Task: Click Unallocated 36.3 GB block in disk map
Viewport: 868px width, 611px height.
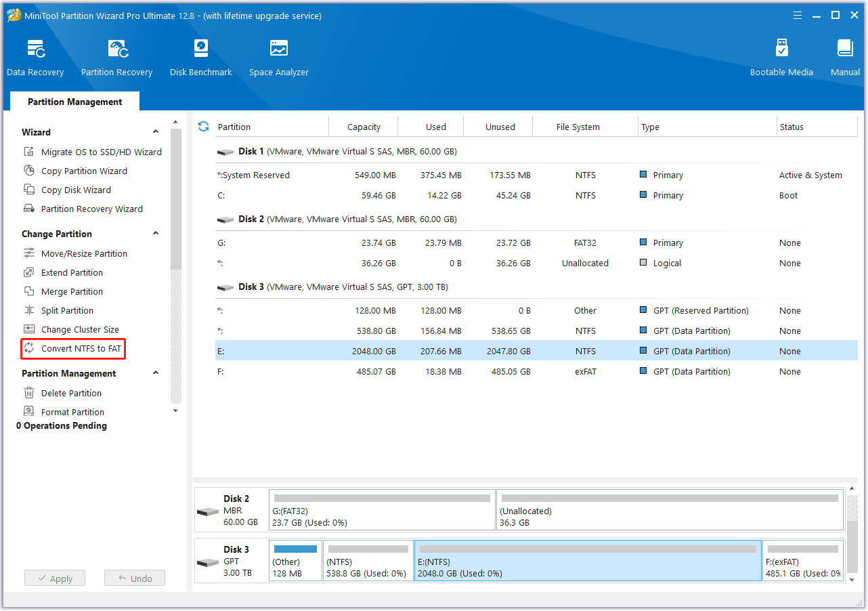Action: [670, 509]
